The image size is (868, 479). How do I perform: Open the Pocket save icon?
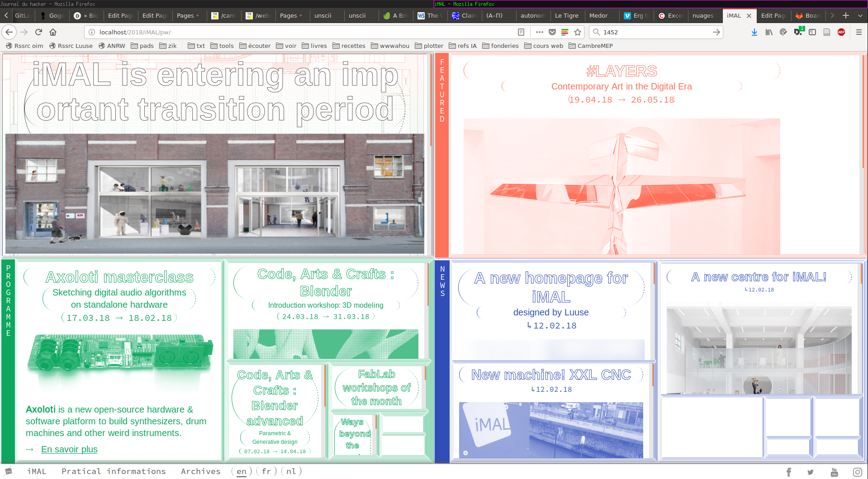(x=552, y=32)
